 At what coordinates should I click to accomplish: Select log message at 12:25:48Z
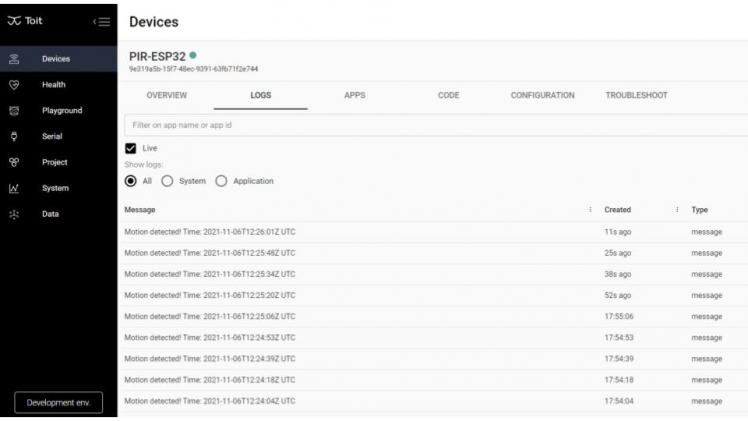click(210, 253)
